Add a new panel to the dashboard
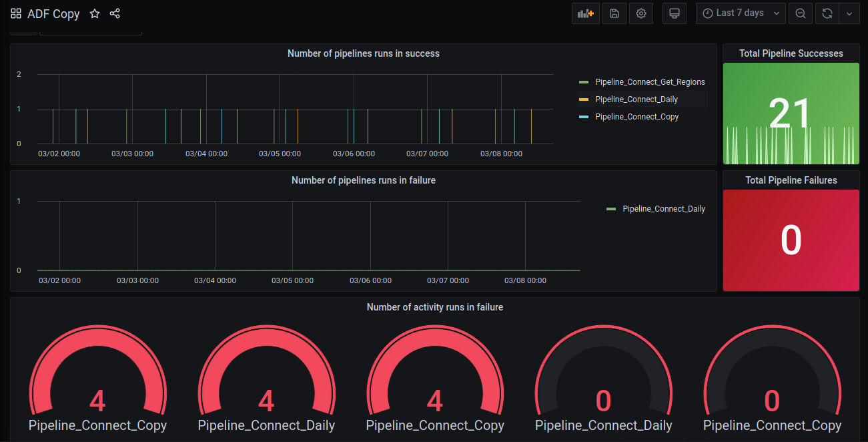 click(586, 13)
